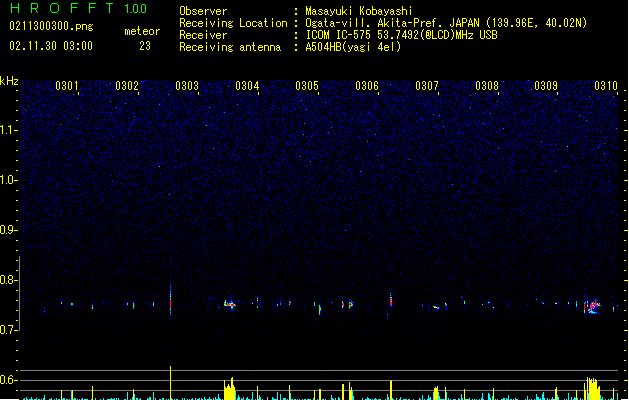Click the 0303 time marker
This screenshot has width=629, height=400.
(x=187, y=86)
